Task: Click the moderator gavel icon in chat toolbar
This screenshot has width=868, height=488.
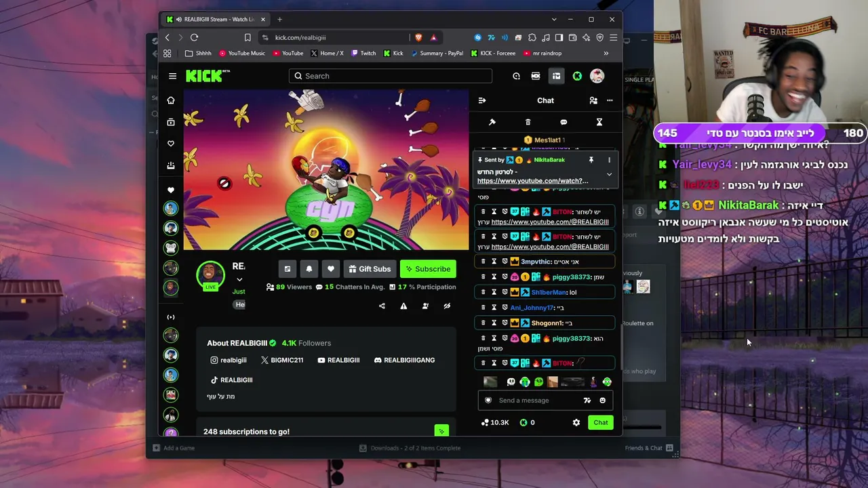Action: point(492,122)
